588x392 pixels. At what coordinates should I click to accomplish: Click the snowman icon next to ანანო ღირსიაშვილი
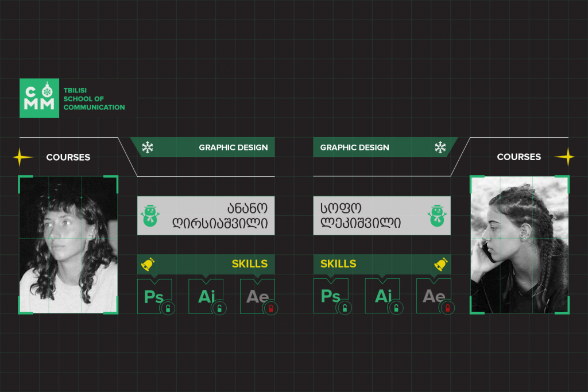tap(150, 215)
